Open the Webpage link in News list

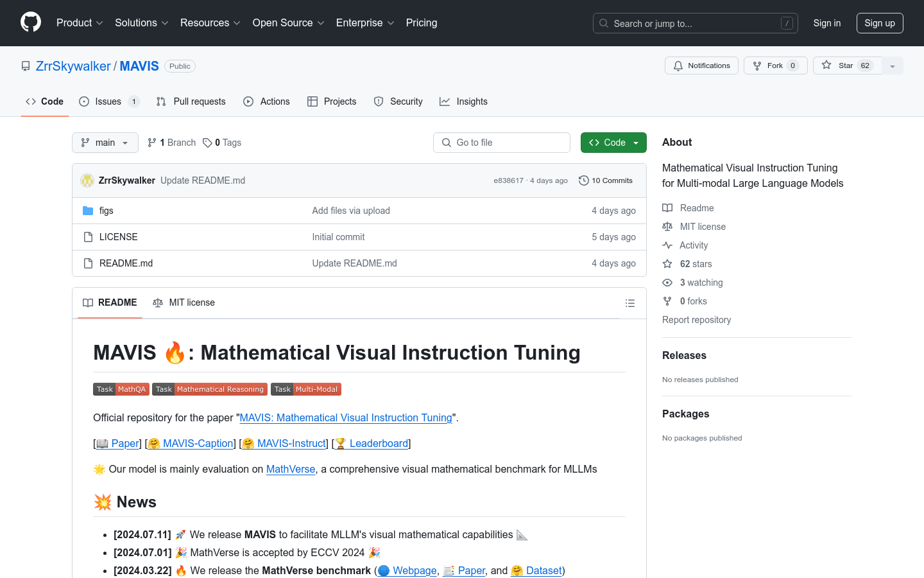[x=407, y=570]
